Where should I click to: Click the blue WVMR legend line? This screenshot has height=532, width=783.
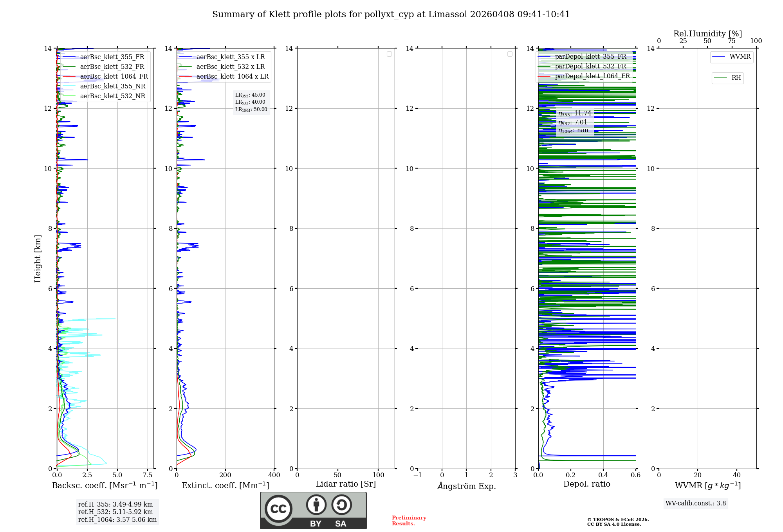tap(718, 57)
